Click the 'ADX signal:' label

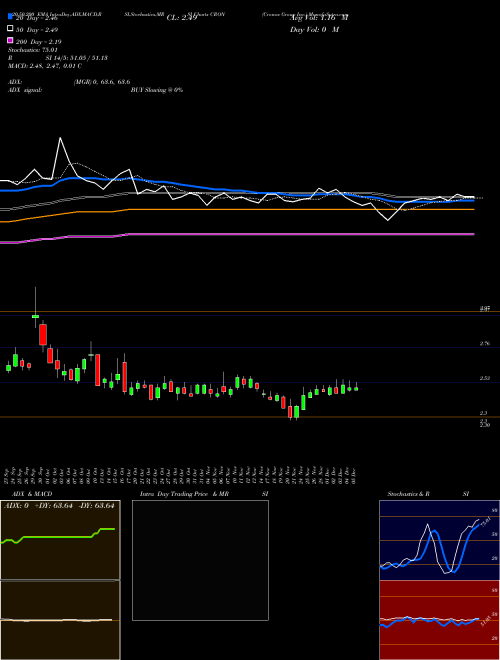(x=25, y=90)
